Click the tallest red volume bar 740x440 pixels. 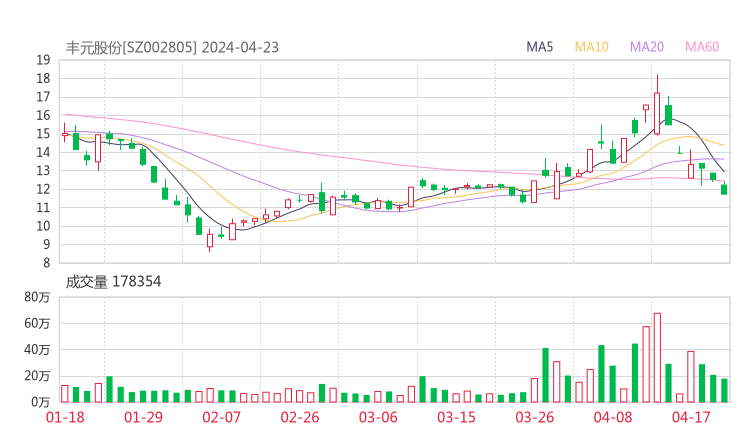657,357
